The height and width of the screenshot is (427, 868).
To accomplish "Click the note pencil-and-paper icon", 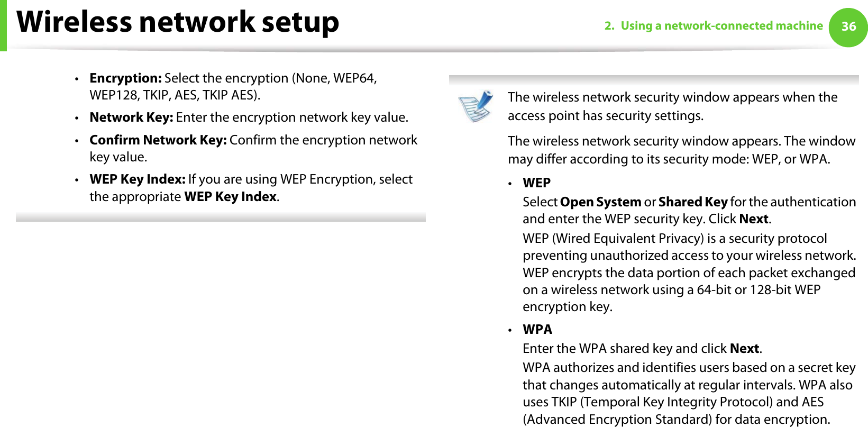I will (x=476, y=106).
